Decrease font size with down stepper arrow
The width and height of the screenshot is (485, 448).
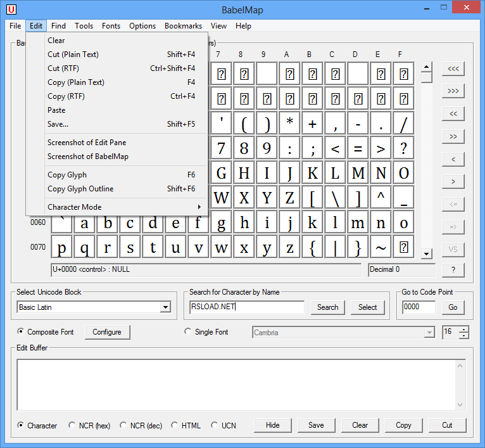click(464, 336)
